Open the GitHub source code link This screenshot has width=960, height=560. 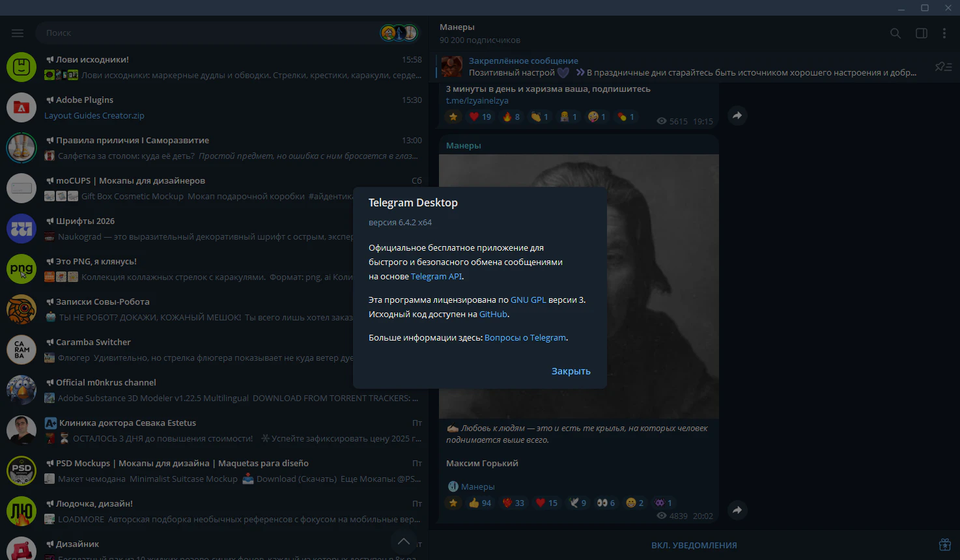coord(493,314)
